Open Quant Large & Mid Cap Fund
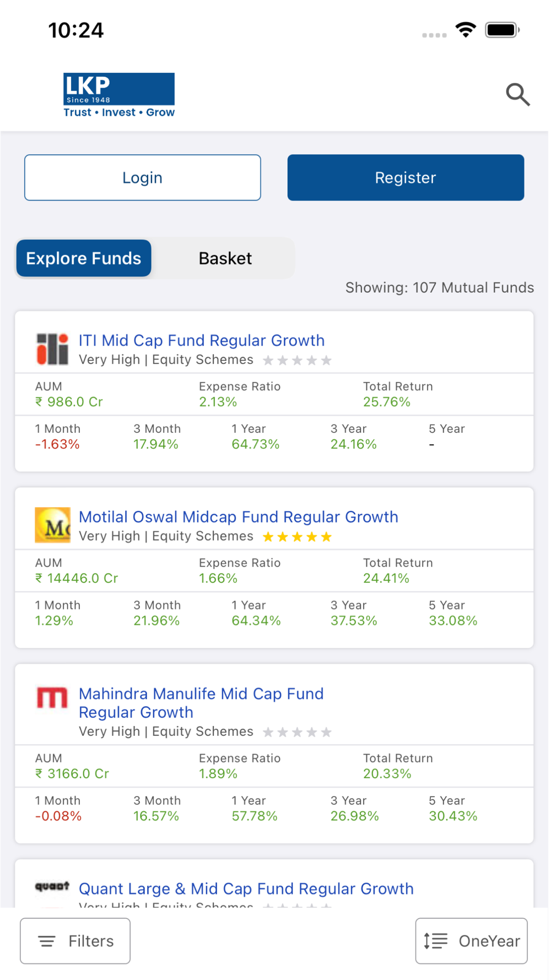 [246, 889]
